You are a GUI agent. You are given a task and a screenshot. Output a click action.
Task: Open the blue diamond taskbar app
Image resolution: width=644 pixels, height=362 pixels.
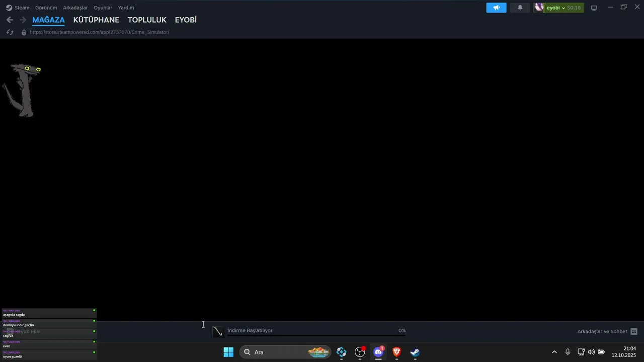[342, 352]
